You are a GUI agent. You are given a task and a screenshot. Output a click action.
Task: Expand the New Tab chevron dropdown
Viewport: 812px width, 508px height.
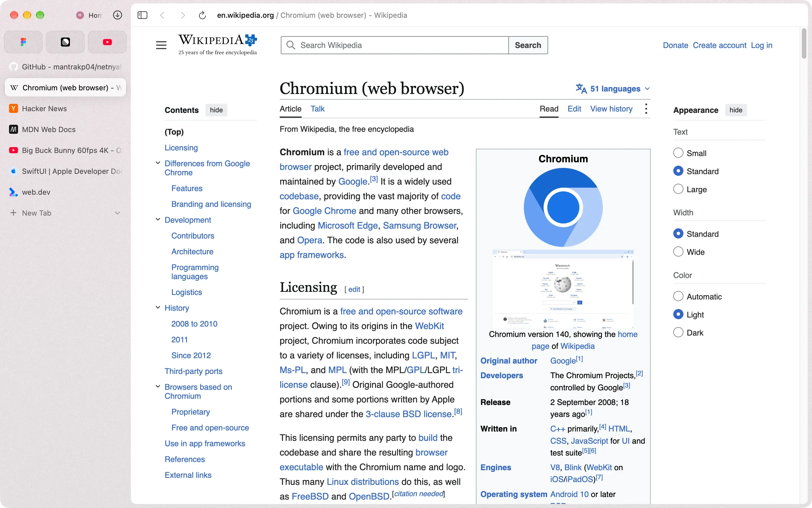(118, 213)
